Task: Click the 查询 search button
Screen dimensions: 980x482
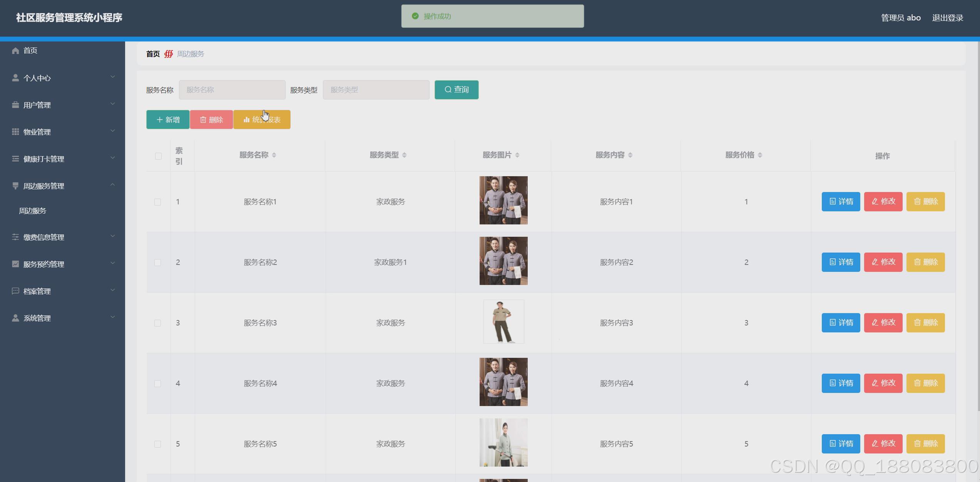Action: tap(457, 90)
